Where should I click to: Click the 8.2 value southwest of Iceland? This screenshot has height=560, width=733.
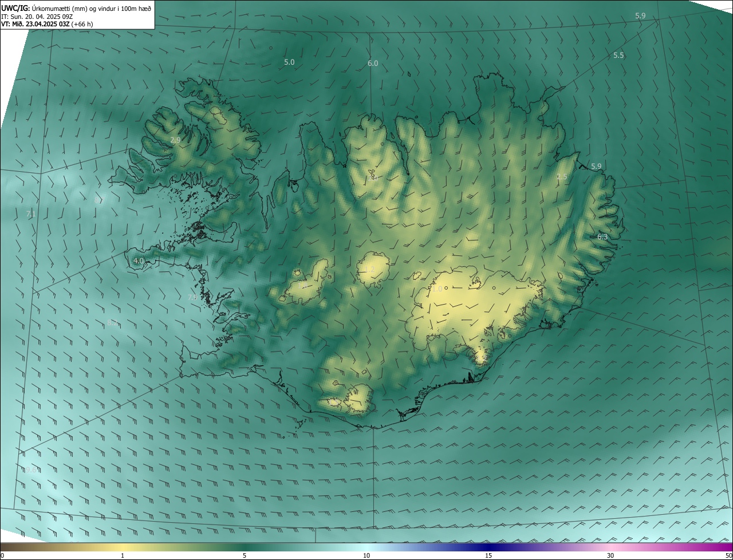click(113, 323)
